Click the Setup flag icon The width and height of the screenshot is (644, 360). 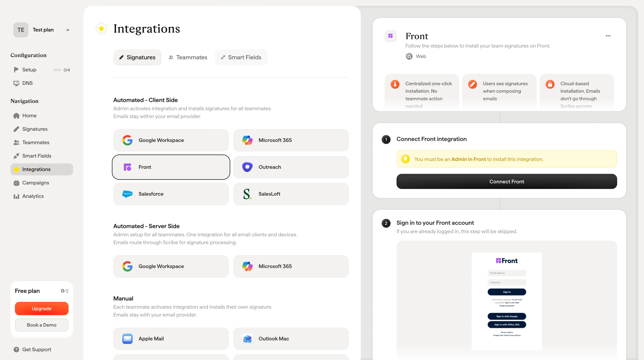pyautogui.click(x=16, y=70)
